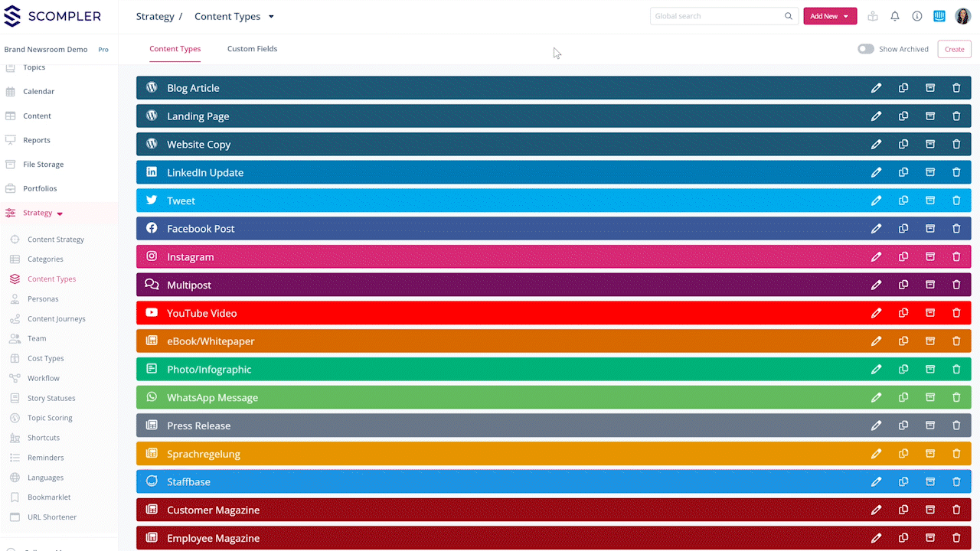Archive the Tweet content type
980x551 pixels.
pyautogui.click(x=930, y=201)
